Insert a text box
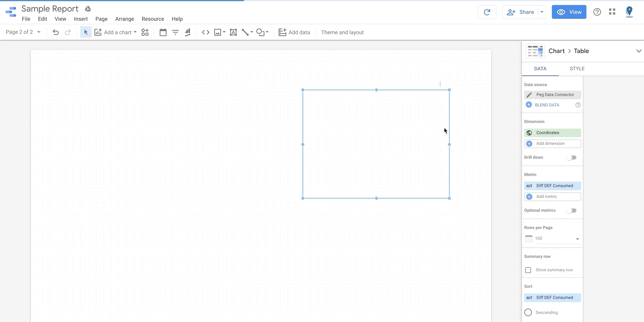Viewport: 644px width, 322px height. [x=233, y=32]
